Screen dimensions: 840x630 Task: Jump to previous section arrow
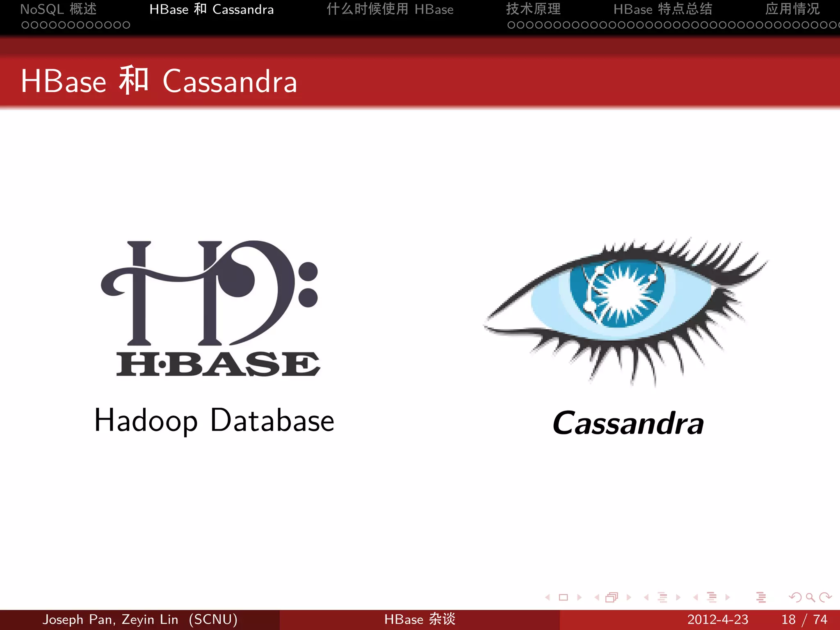click(x=696, y=597)
